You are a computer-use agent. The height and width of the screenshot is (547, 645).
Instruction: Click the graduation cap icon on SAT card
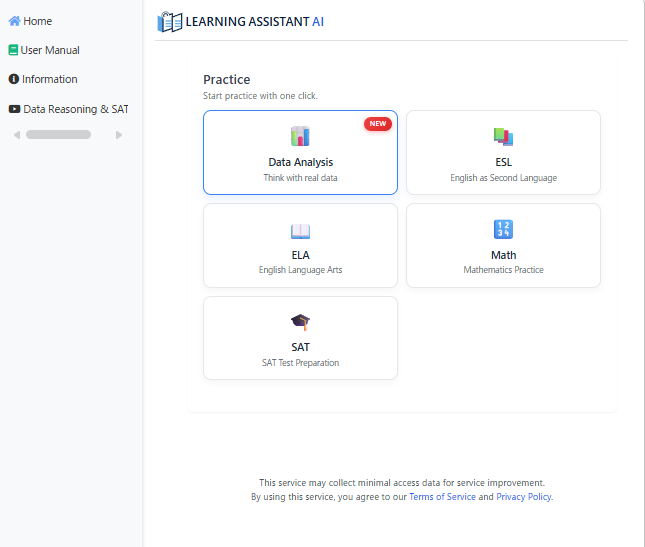click(300, 322)
